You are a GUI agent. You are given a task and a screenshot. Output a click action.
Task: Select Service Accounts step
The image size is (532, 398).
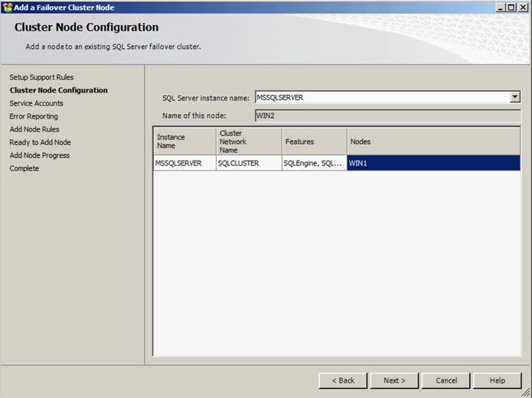click(x=36, y=103)
